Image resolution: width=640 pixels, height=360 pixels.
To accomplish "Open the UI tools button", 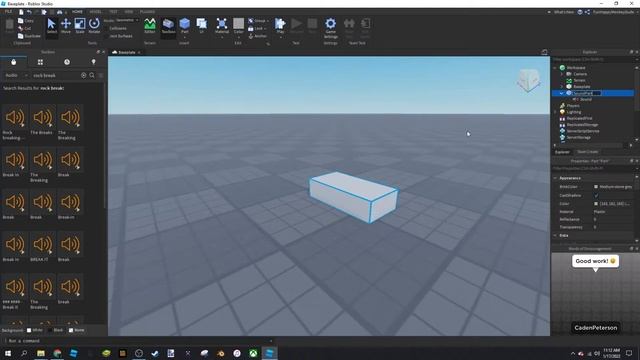I will point(202,27).
